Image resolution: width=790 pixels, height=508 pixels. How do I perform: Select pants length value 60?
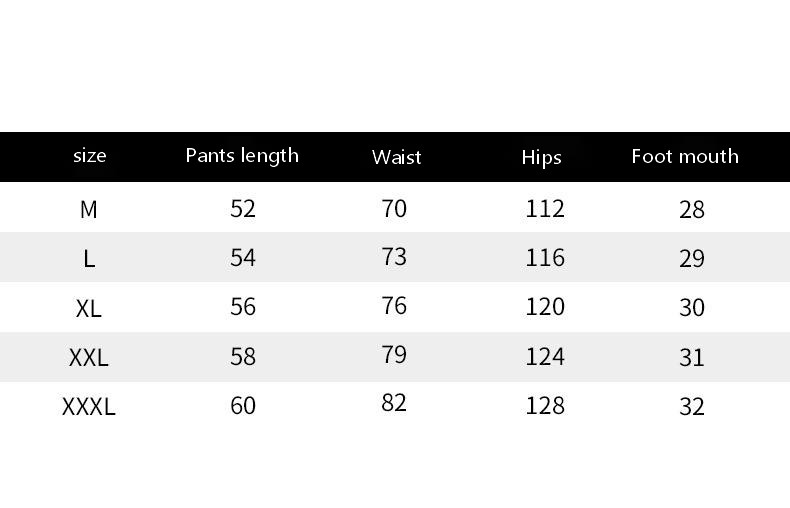point(243,406)
